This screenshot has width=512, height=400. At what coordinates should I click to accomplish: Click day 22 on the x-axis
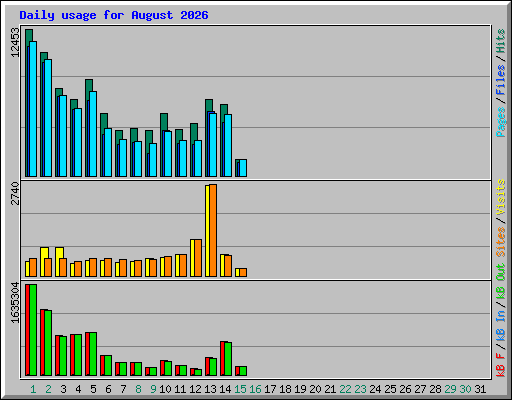[345, 389]
